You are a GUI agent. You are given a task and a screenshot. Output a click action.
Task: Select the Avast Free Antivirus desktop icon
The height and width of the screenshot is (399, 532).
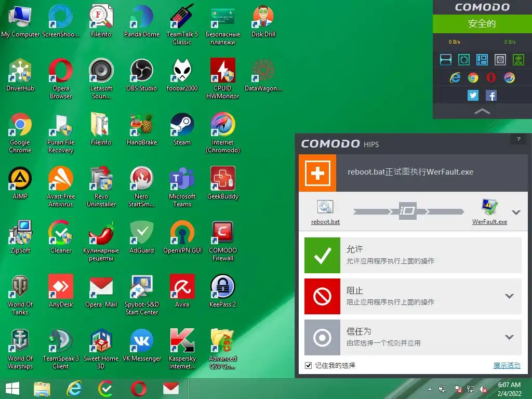pos(61,187)
